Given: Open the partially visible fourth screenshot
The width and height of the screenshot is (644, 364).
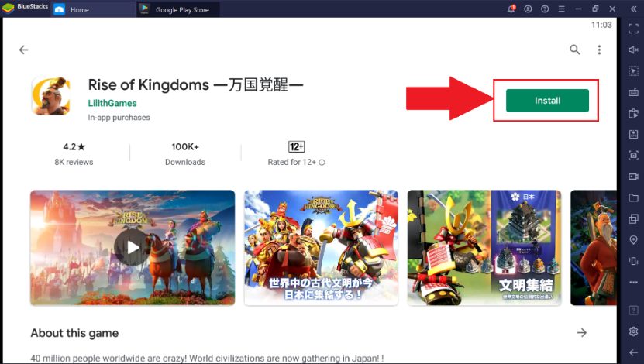Looking at the screenshot, I should point(594,248).
